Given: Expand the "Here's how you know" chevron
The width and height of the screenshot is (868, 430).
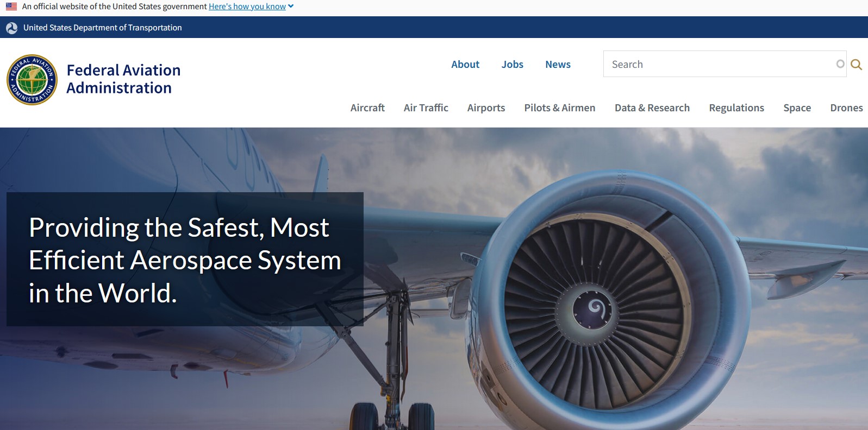Looking at the screenshot, I should (291, 7).
